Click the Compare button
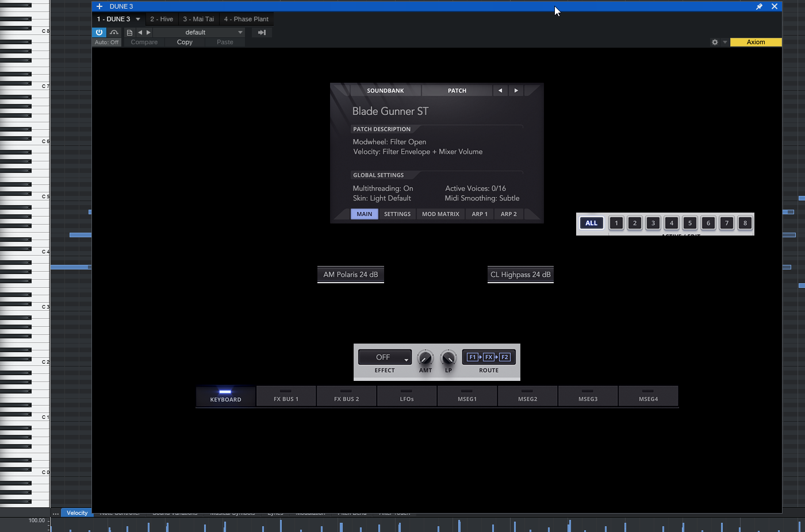 click(144, 43)
